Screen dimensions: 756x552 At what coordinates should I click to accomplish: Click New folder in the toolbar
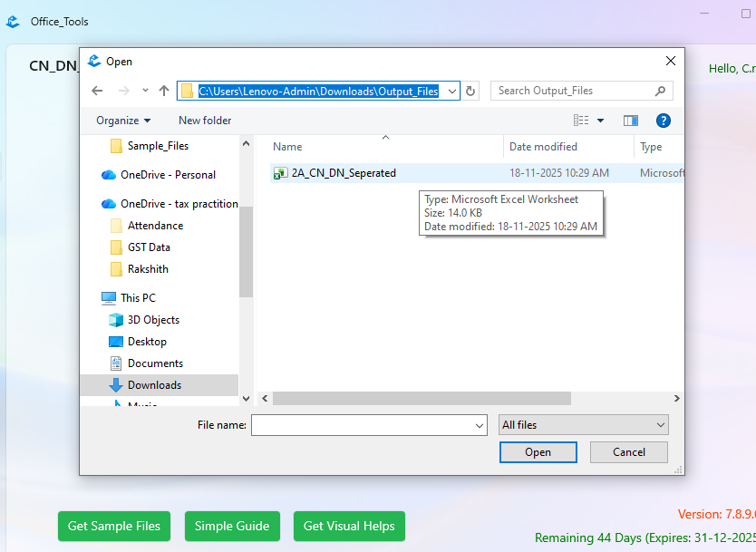[x=205, y=121]
